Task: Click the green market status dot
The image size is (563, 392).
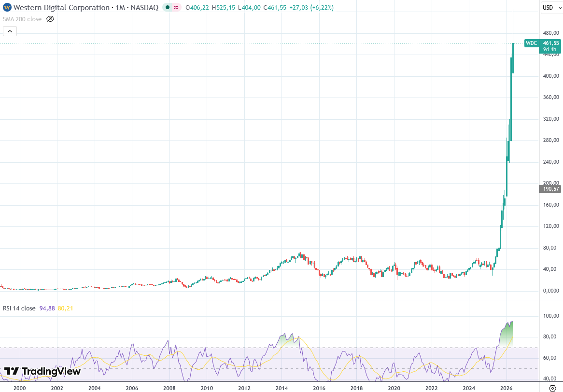Action: point(168,8)
